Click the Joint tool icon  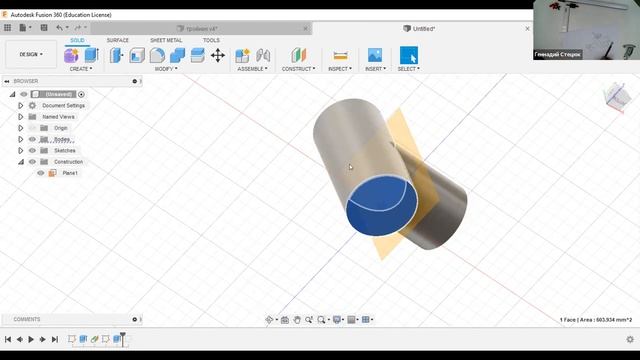(x=263, y=55)
